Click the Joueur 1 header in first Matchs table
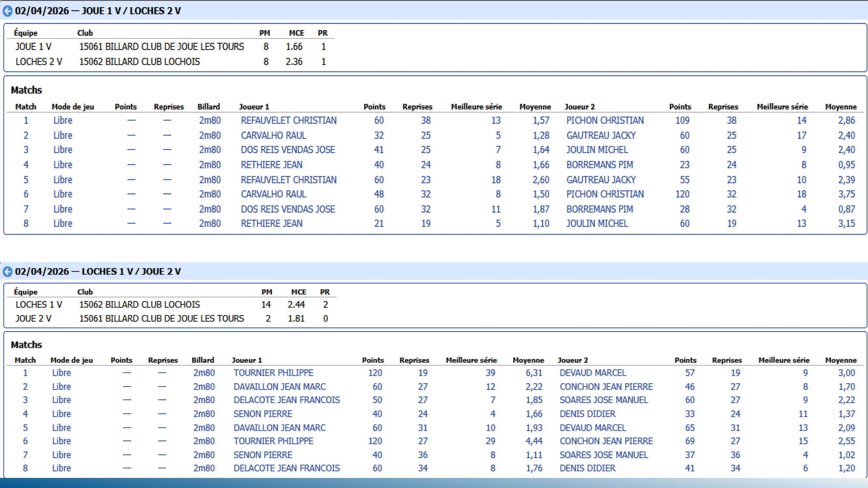 254,107
